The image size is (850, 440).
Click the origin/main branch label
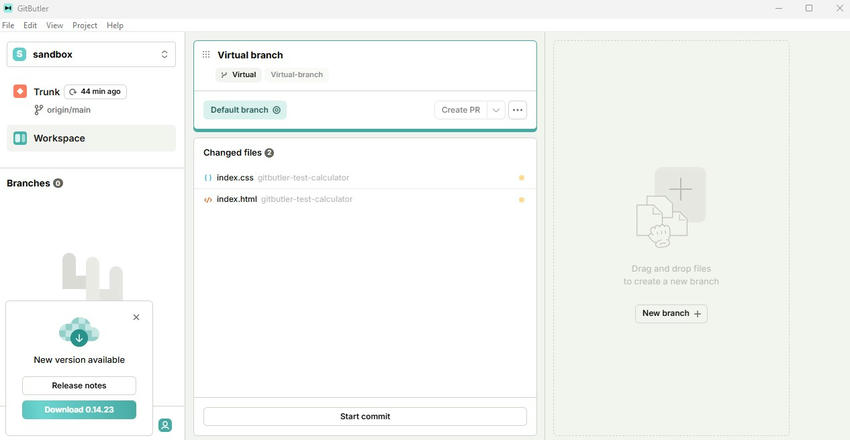[x=69, y=110]
